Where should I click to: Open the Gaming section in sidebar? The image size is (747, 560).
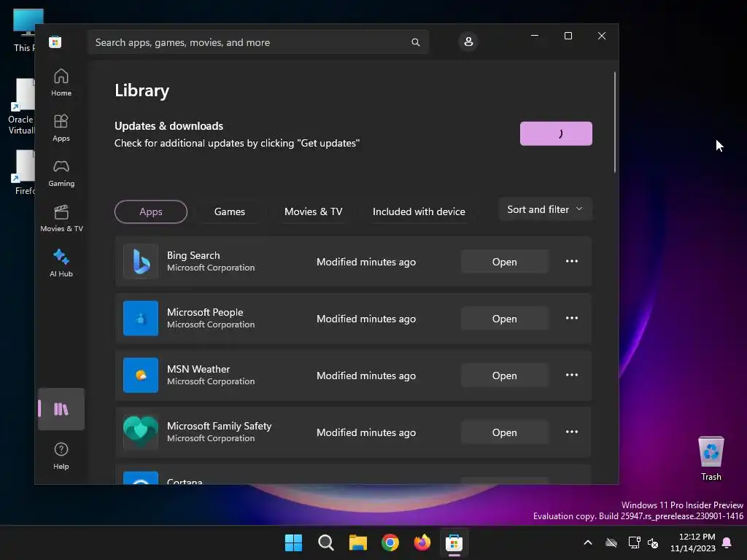[61, 173]
